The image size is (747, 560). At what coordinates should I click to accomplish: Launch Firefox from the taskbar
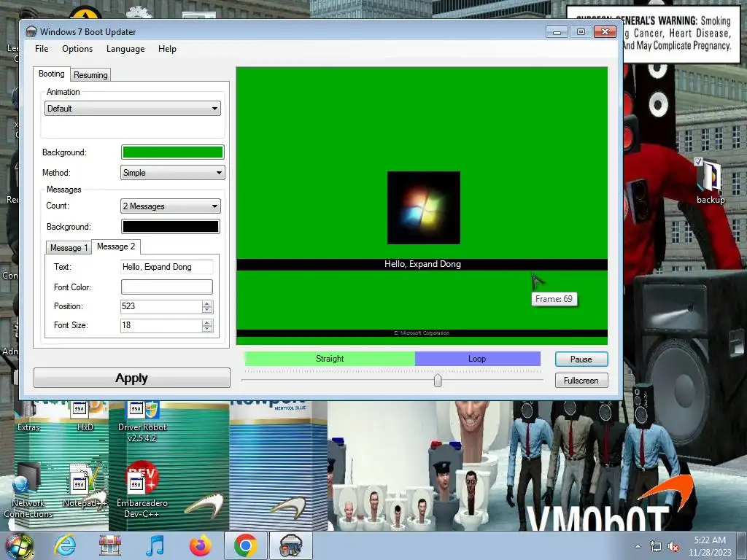201,545
